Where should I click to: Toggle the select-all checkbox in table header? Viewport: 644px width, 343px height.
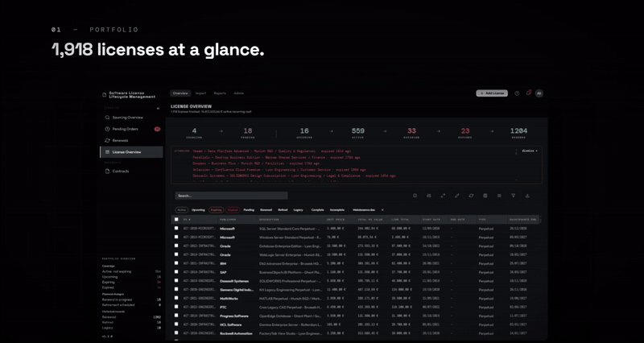coord(176,219)
